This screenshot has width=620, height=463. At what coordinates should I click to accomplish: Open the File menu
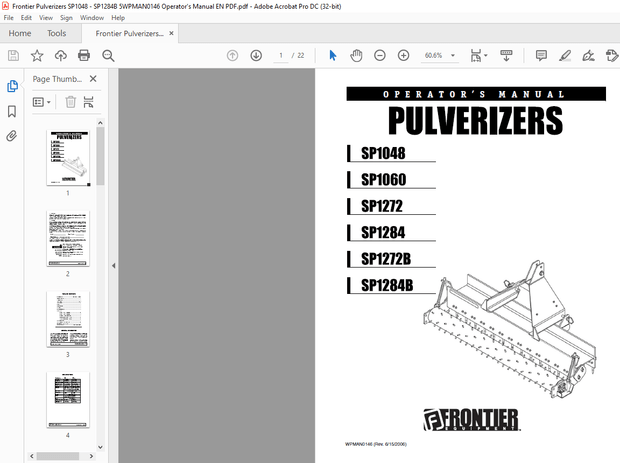(8, 18)
